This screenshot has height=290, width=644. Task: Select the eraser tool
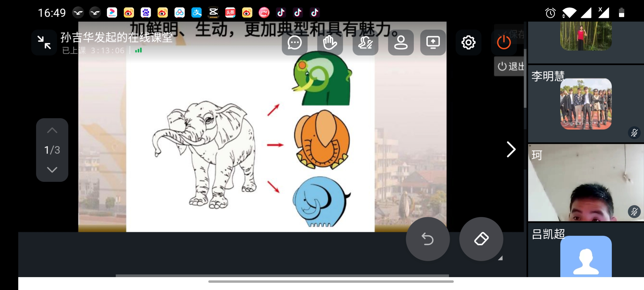(481, 239)
